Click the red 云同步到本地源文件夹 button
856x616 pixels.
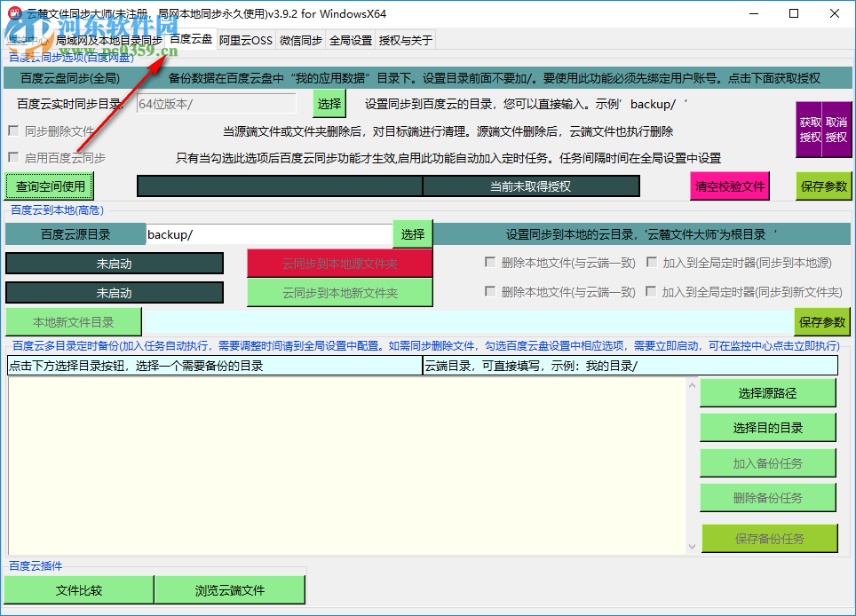click(339, 263)
